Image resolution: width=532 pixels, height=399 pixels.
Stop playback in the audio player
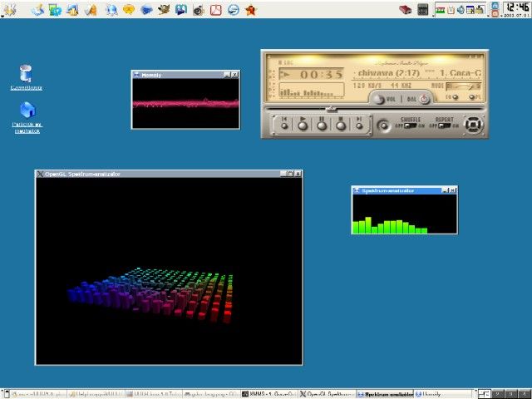point(341,124)
